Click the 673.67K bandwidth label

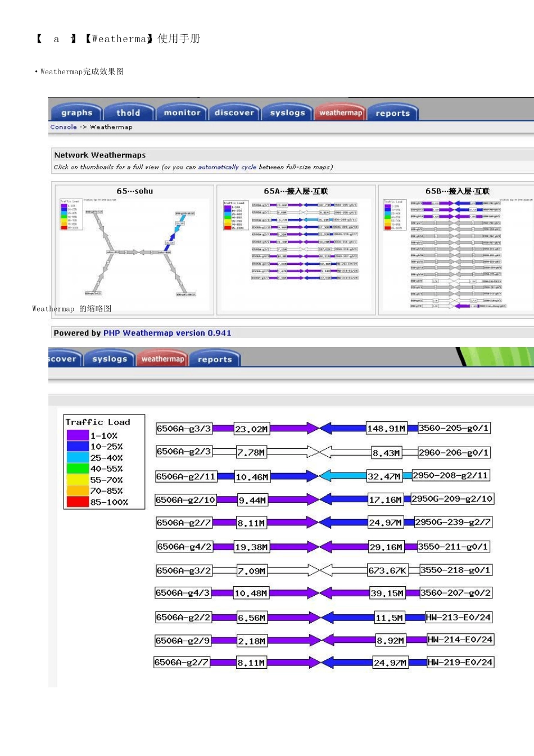(387, 570)
